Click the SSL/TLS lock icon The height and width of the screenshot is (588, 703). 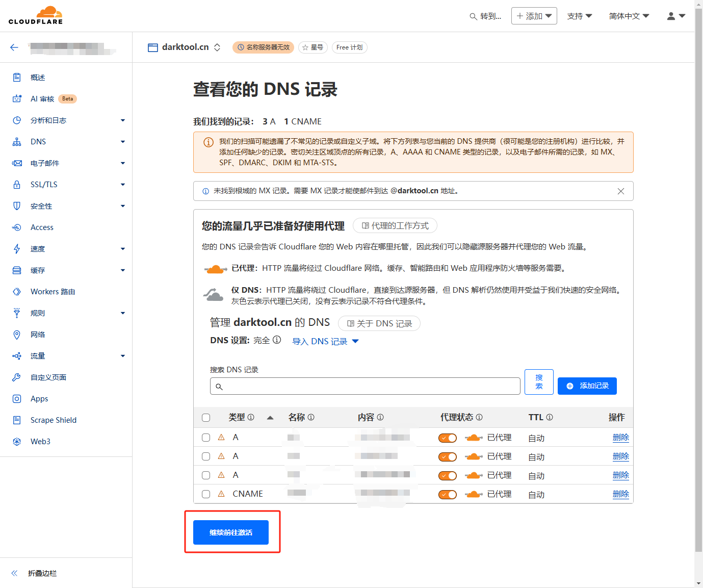(17, 185)
